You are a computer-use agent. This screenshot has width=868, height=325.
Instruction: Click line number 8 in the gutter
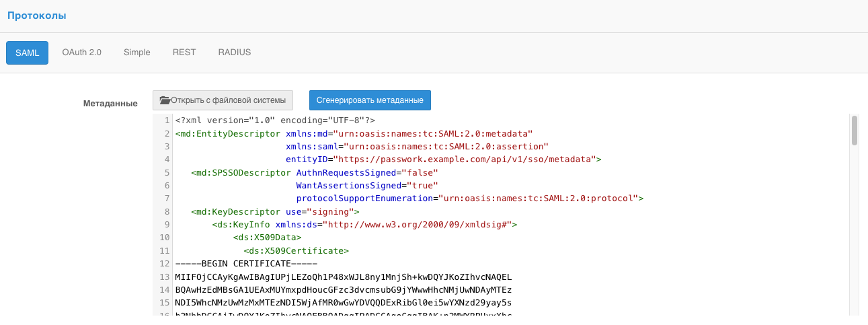165,212
